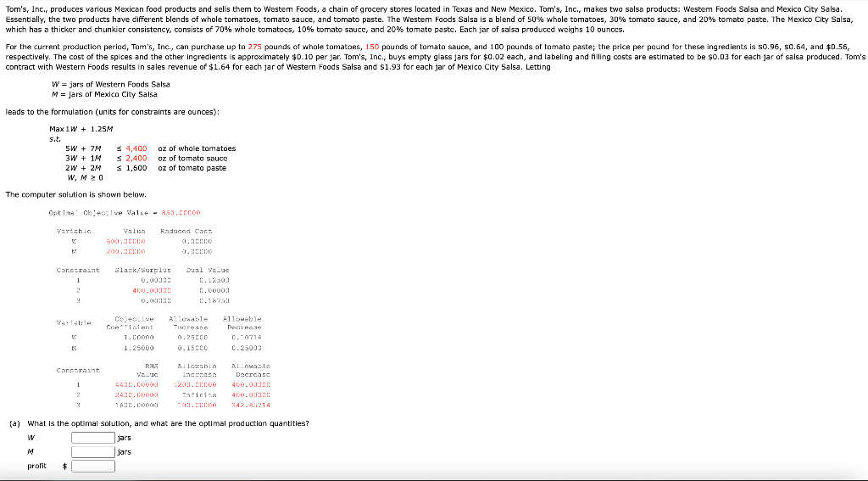Select the red optimal objective value 850.00000

click(x=181, y=213)
